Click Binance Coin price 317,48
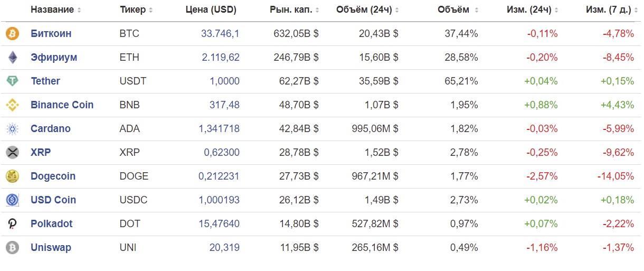This screenshot has height=271, width=644. [x=225, y=105]
